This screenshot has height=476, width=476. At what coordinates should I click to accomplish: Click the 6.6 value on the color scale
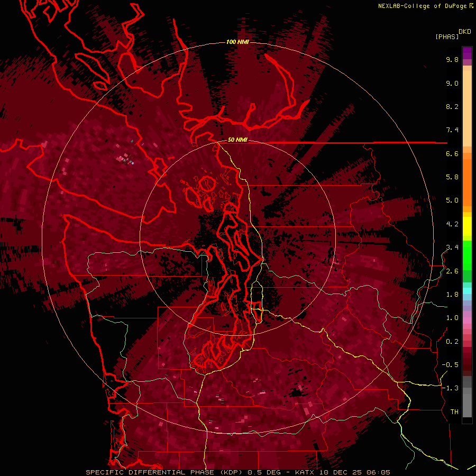452,153
